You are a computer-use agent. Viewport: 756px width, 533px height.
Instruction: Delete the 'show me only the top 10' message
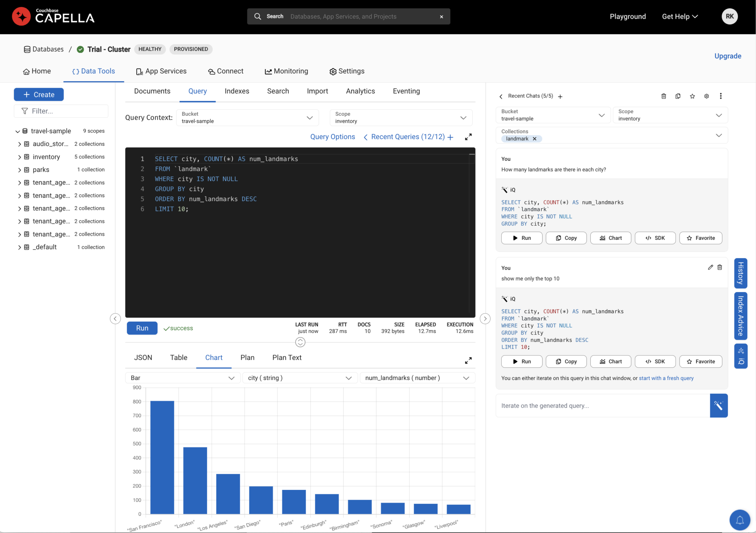click(720, 267)
